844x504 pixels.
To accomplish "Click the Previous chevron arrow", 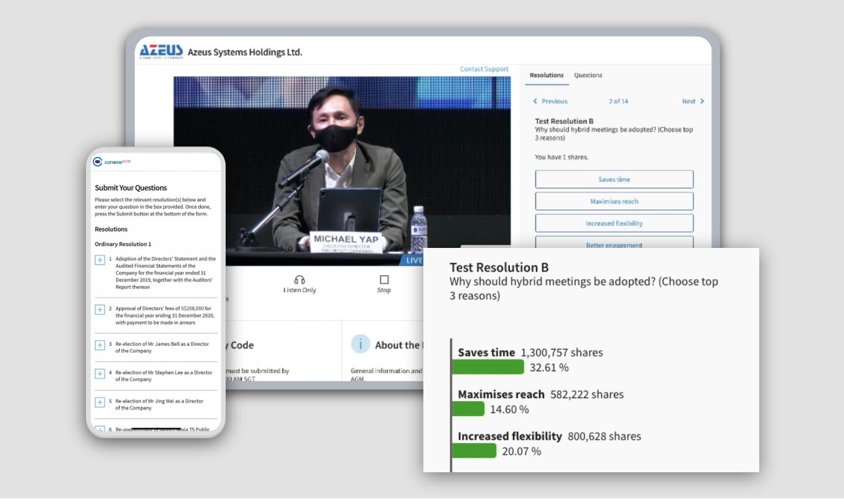I will (535, 101).
